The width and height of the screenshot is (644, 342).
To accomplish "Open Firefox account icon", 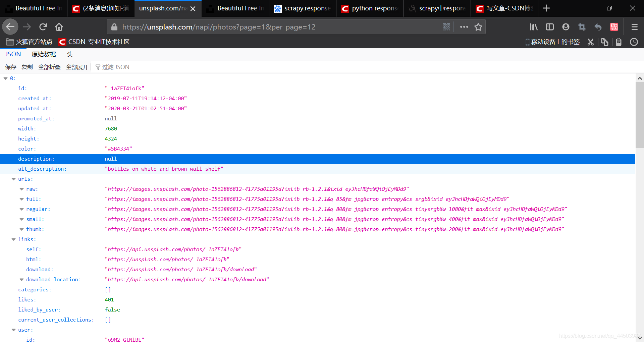I will (x=566, y=27).
